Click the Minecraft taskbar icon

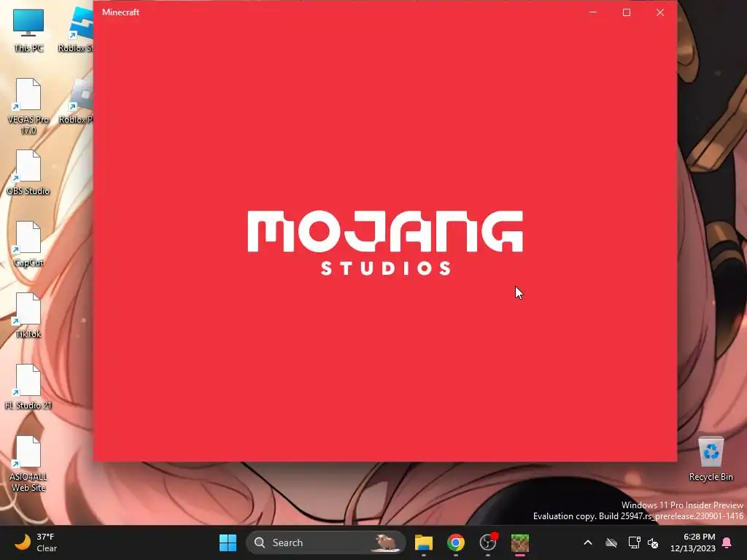520,542
